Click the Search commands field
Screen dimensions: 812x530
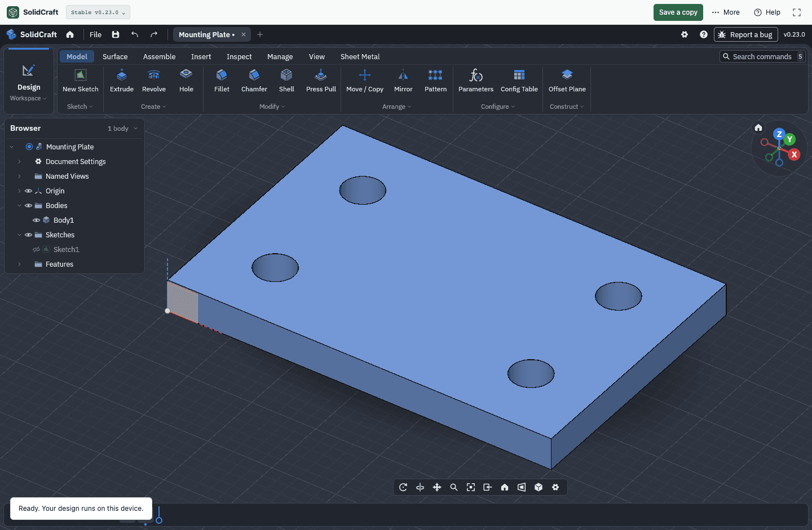coord(762,56)
